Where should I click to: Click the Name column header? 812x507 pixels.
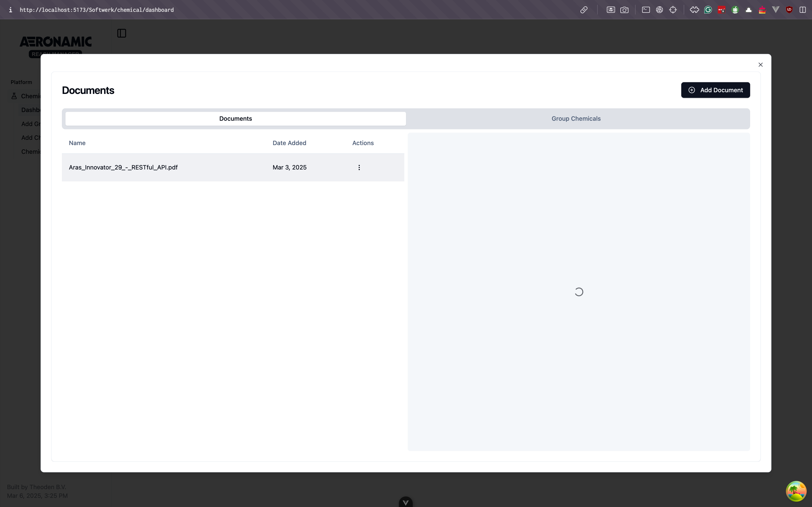point(77,143)
